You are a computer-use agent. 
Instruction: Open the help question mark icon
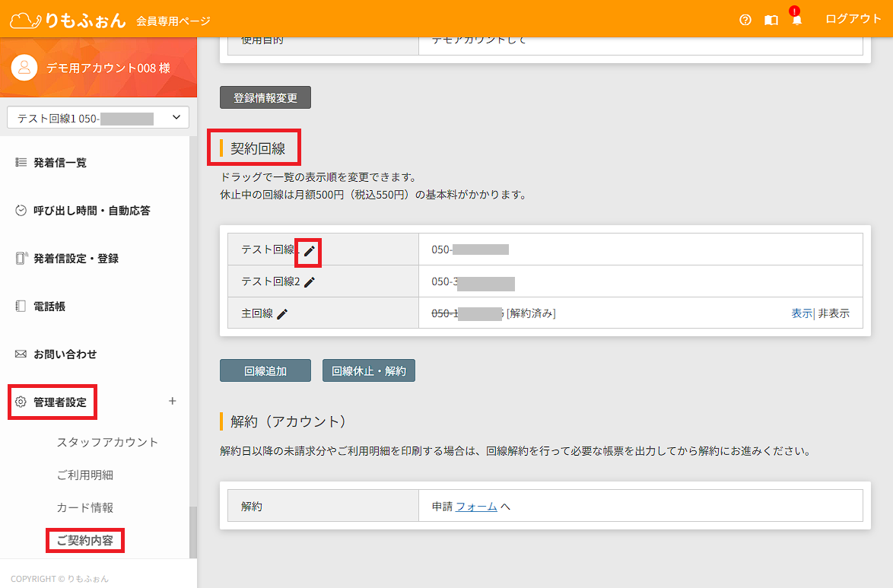pos(745,20)
